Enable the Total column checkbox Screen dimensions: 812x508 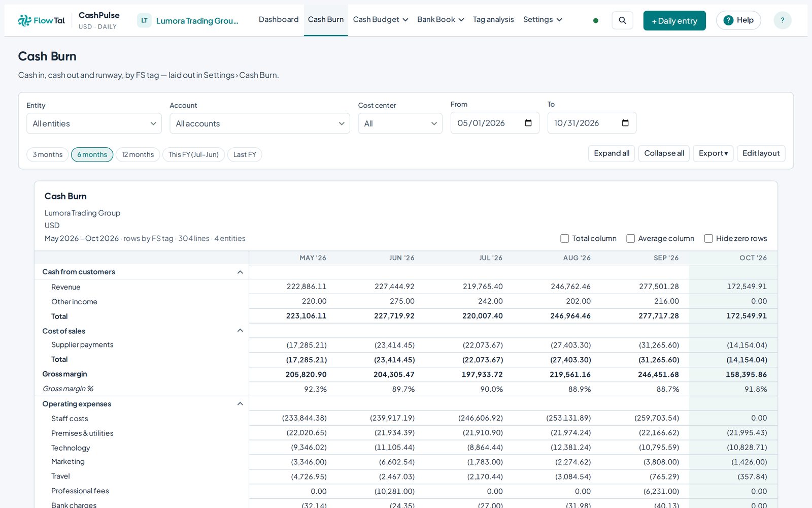pos(564,238)
